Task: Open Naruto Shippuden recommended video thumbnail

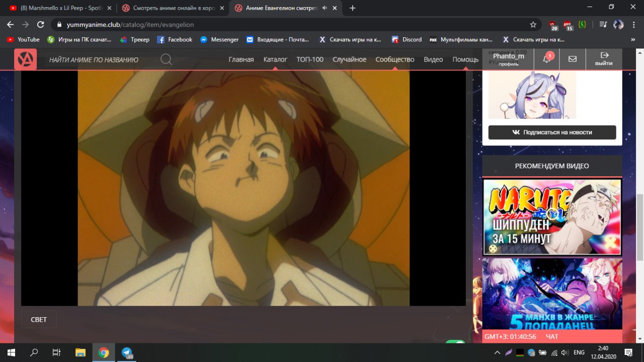Action: [x=552, y=217]
